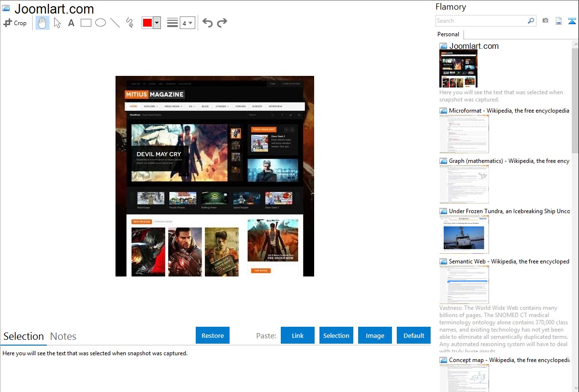579x392 pixels.
Task: Redo the last undone edit
Action: tap(222, 23)
